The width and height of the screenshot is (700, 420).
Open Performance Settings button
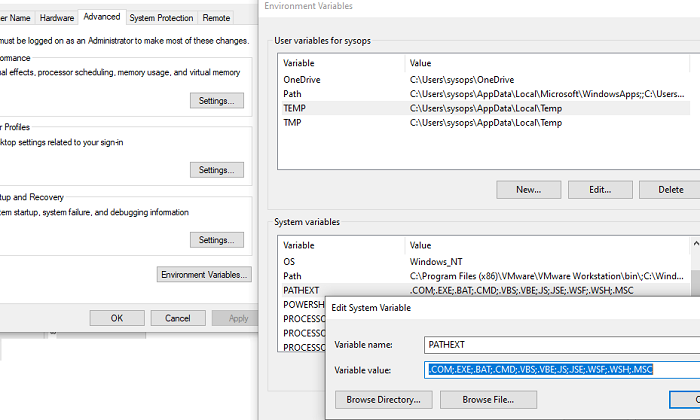217,100
